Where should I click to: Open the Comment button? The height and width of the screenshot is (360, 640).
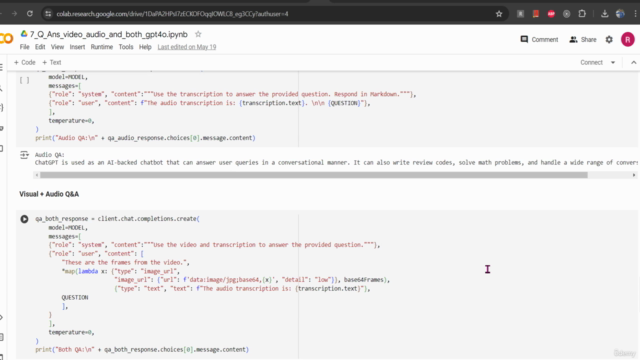[x=539, y=40]
